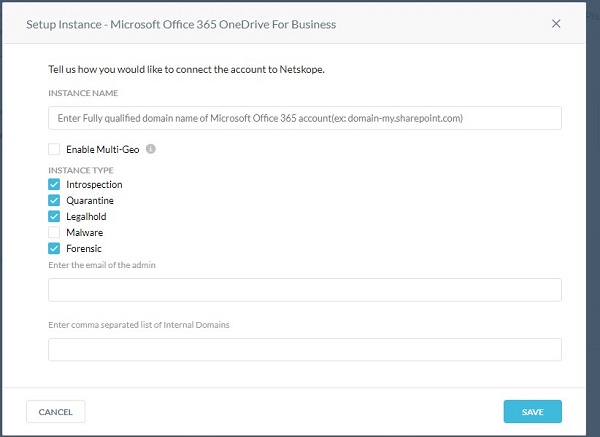Click the Setup Instance dialog title
Image resolution: width=600 pixels, height=437 pixels.
point(181,24)
